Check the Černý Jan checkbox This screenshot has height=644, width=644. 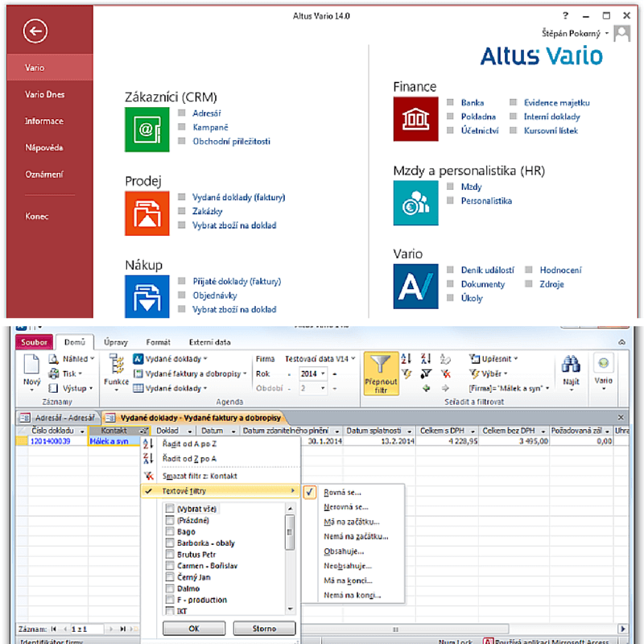tap(170, 577)
